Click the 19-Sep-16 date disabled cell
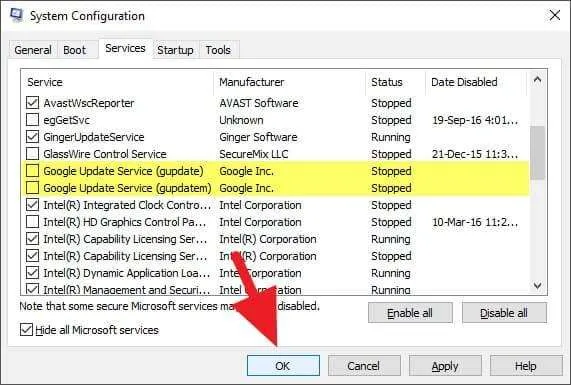 [475, 120]
